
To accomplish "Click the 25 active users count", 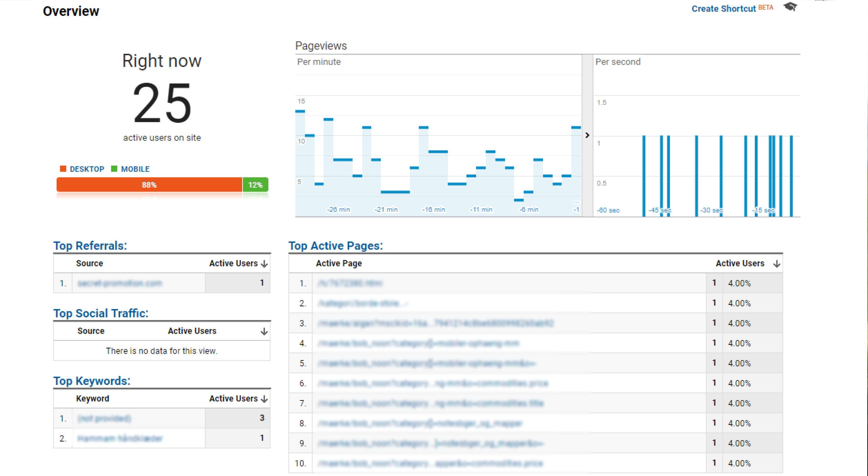I will [x=162, y=103].
